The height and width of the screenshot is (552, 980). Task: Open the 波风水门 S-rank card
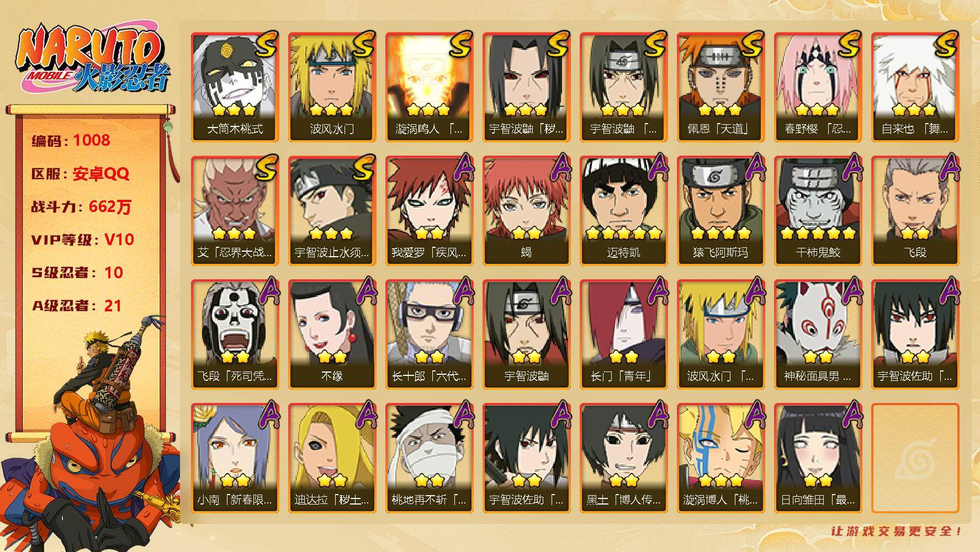pos(332,87)
